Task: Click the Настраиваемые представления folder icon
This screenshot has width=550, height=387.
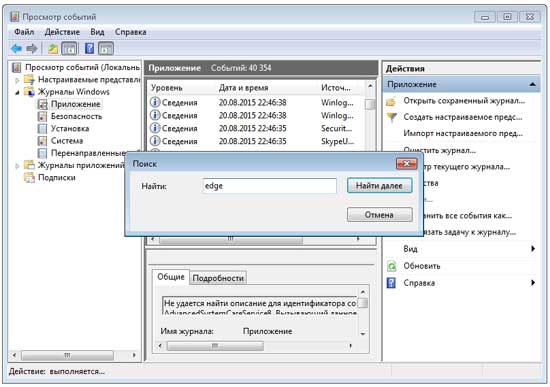Action: pos(29,80)
